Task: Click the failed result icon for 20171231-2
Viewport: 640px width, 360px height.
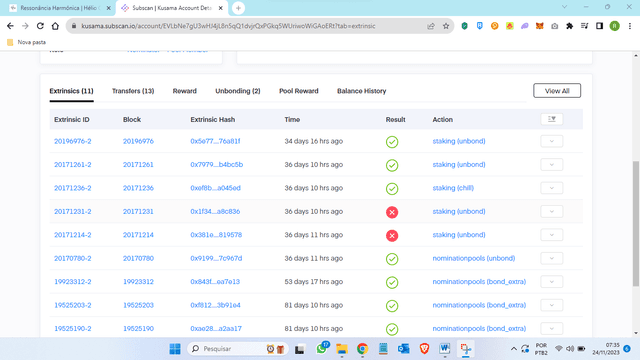Action: tap(392, 212)
